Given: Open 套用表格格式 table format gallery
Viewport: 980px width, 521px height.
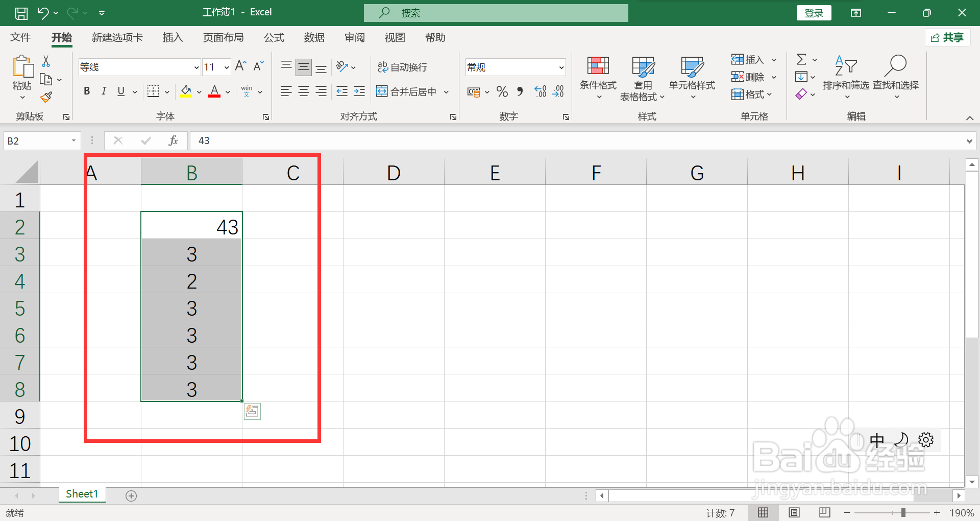Looking at the screenshot, I should pos(643,79).
